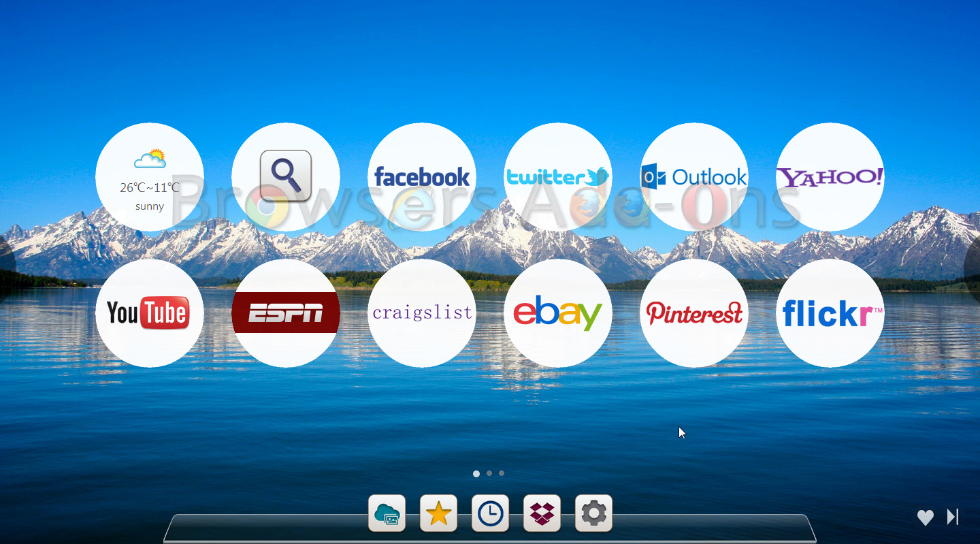Skip to the next wallpaper
The height and width of the screenshot is (544, 980).
(952, 517)
